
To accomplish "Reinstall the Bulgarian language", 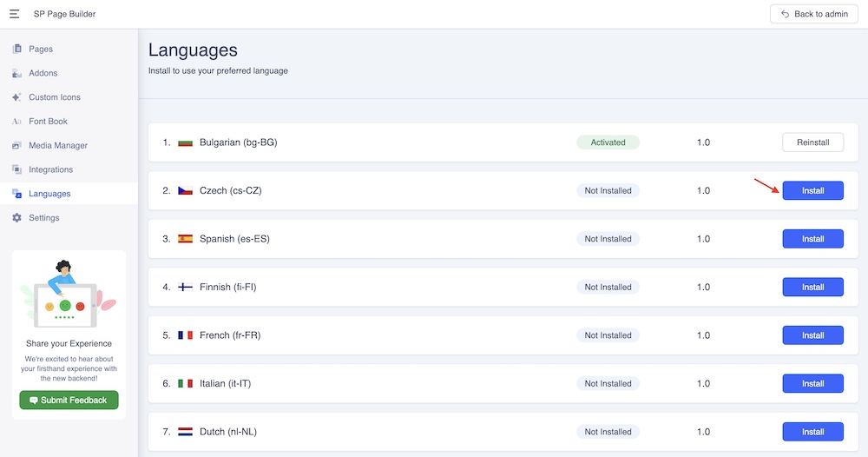I will [812, 142].
